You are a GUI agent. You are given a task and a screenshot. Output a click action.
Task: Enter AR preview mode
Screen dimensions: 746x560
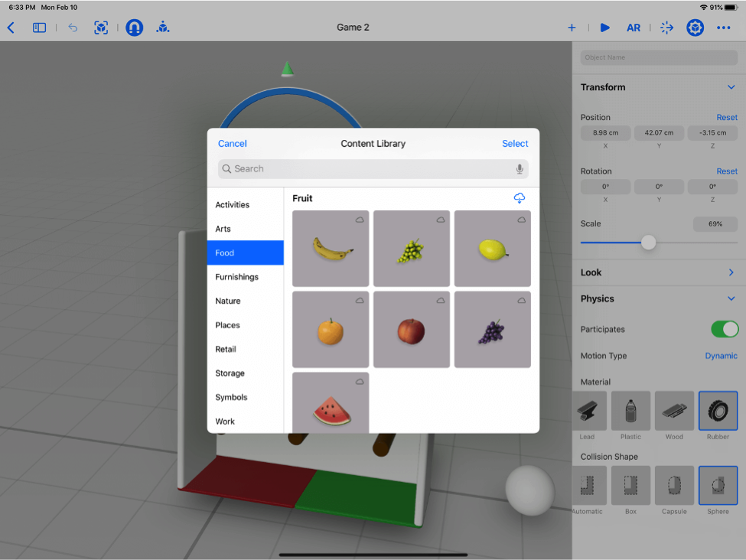[x=634, y=28]
